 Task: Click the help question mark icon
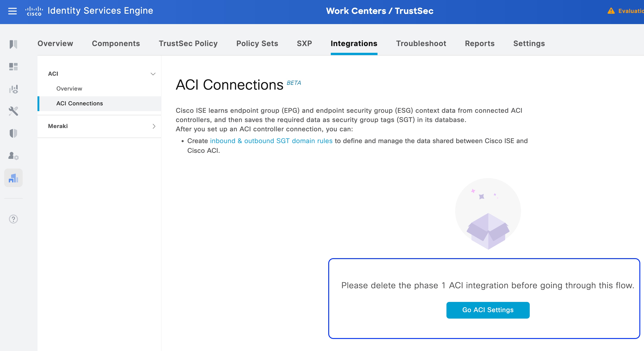13,219
